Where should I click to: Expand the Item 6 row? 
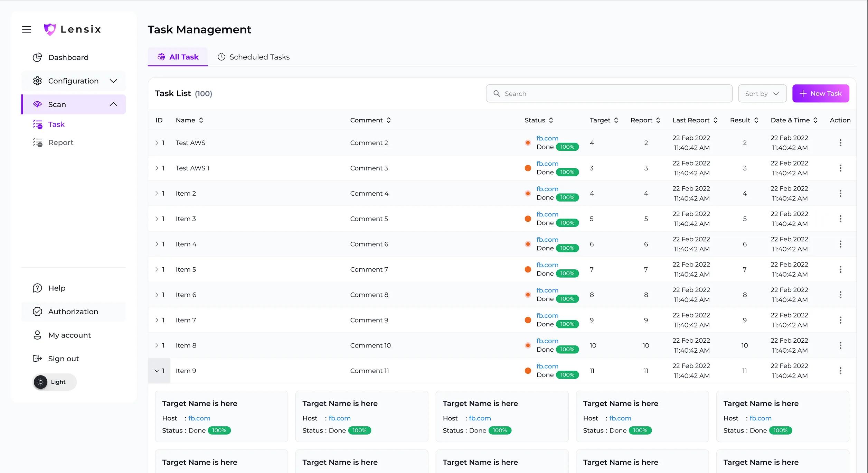tap(157, 295)
